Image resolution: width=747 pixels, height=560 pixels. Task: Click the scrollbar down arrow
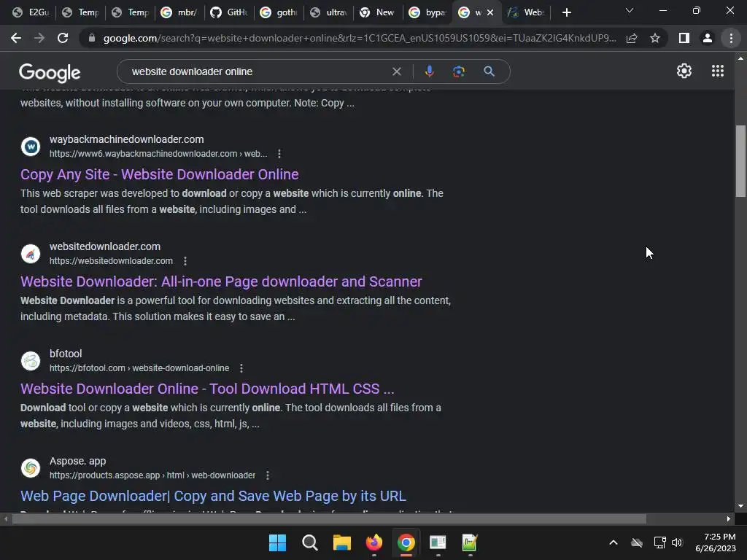tap(740, 506)
